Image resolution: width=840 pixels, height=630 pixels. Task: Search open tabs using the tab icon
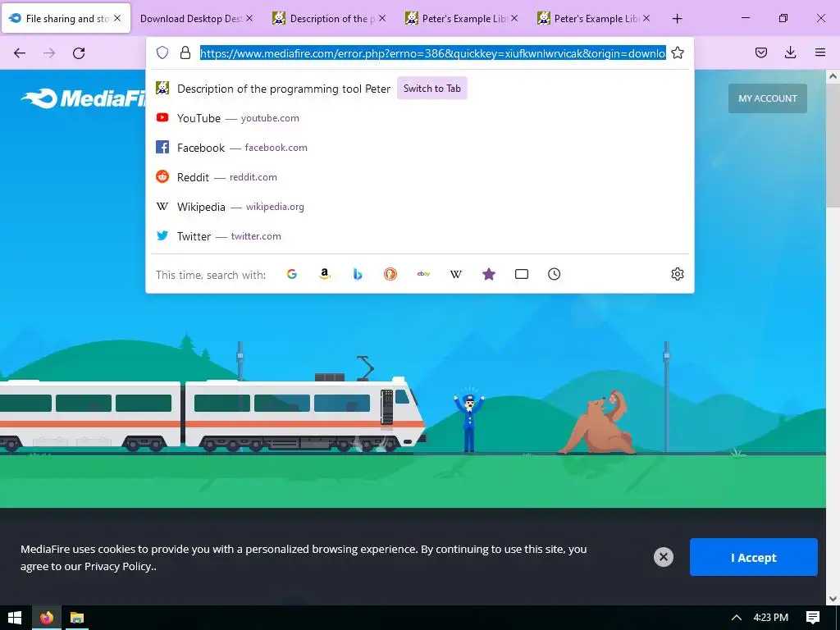[x=522, y=274]
